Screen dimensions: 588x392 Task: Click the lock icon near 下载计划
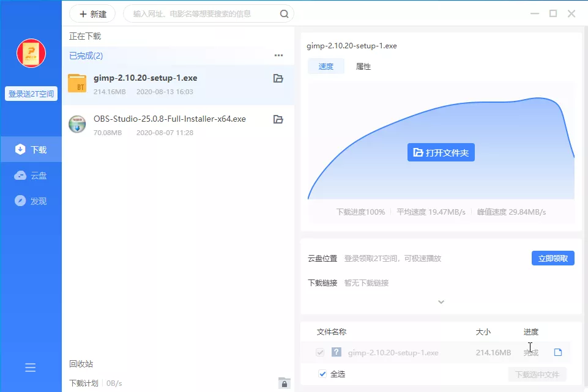284,383
